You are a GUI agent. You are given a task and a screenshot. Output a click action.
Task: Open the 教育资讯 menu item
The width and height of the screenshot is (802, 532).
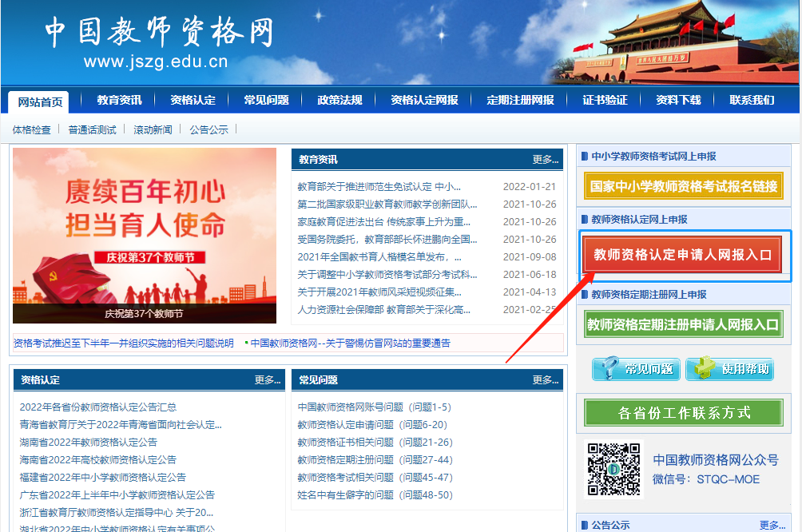119,100
